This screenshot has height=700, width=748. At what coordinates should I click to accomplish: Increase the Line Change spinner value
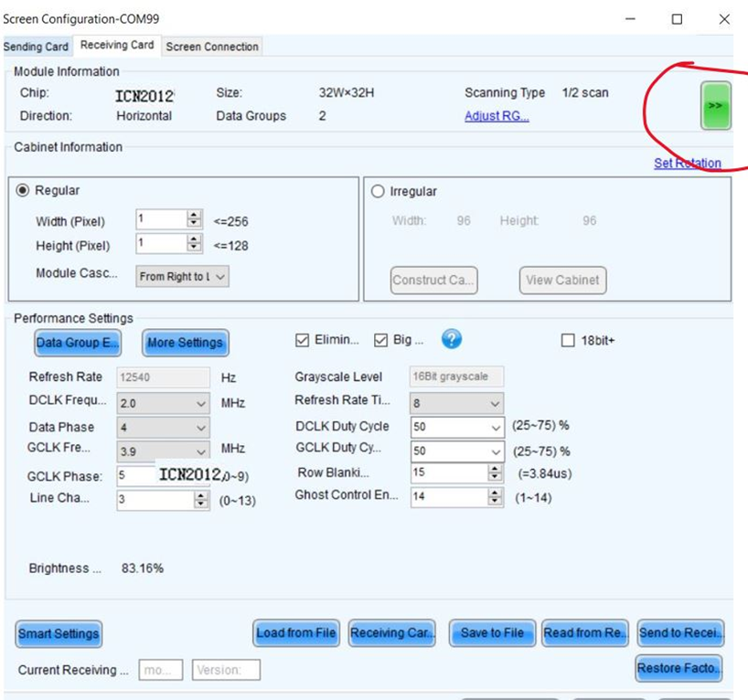click(201, 495)
